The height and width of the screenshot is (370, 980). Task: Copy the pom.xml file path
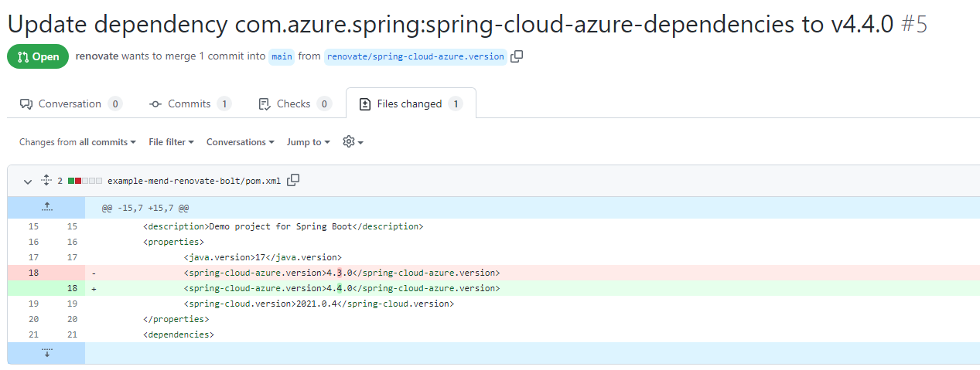click(293, 180)
